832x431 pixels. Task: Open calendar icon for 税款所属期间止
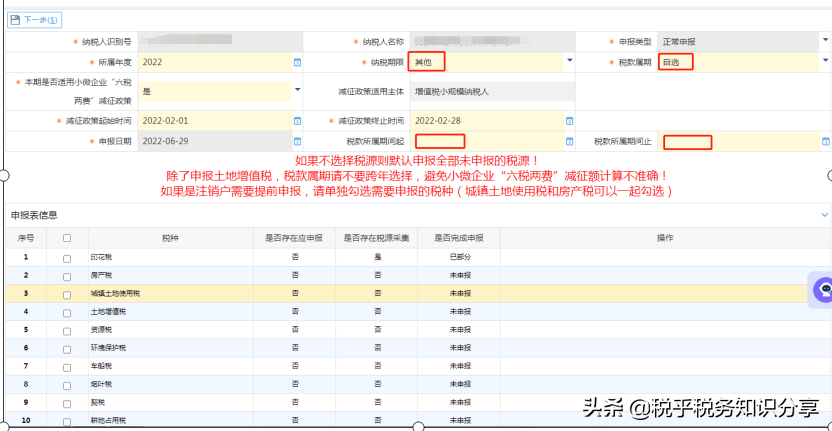(826, 142)
